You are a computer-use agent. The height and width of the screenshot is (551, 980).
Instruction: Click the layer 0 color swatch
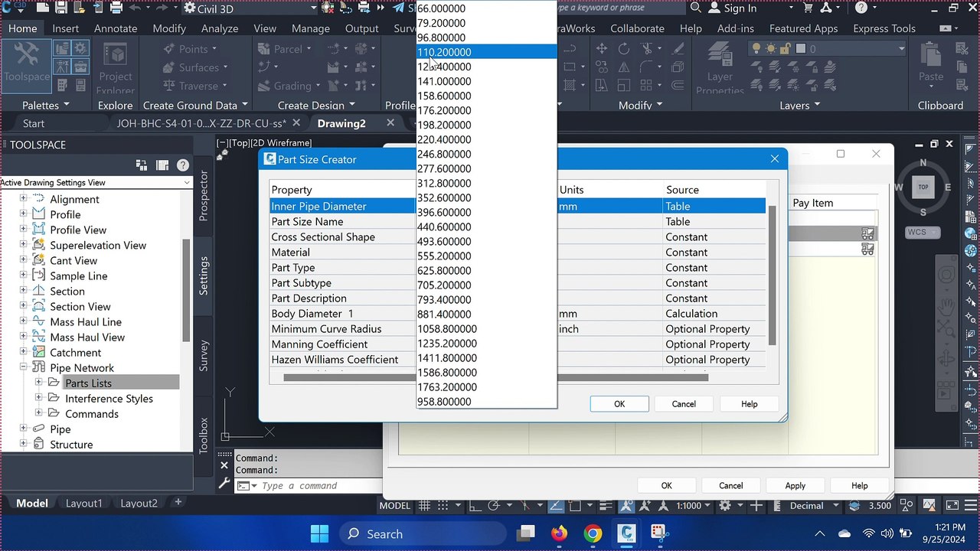pos(801,49)
